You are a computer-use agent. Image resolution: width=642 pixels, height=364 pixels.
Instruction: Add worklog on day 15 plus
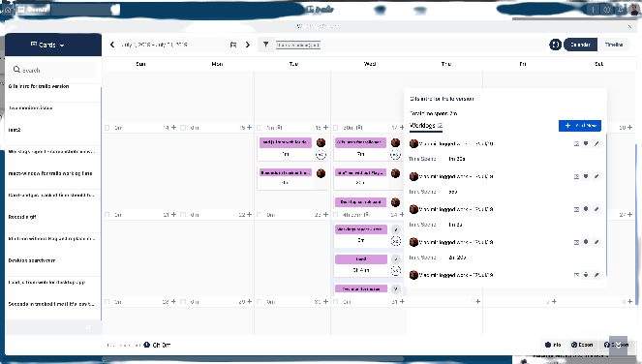250,128
